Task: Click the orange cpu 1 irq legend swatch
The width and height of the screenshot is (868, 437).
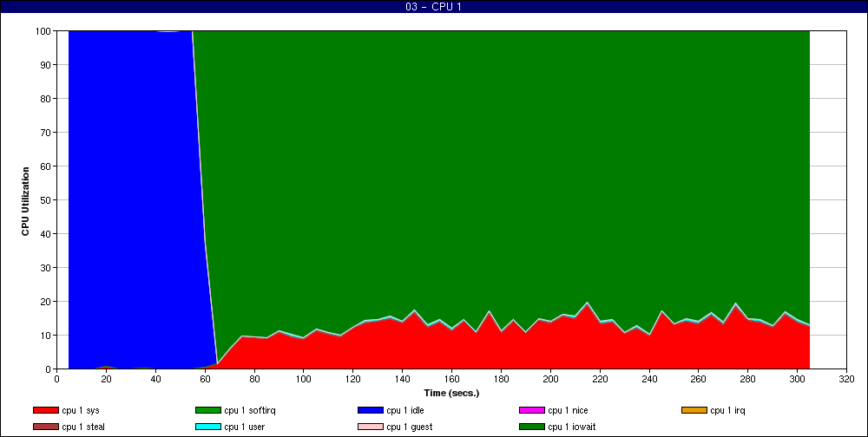Action: 694,410
